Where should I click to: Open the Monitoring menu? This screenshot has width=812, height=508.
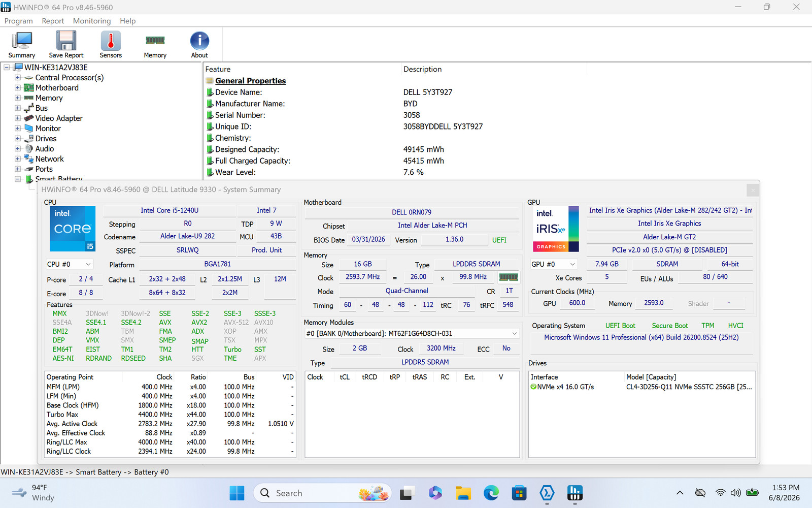[92, 21]
